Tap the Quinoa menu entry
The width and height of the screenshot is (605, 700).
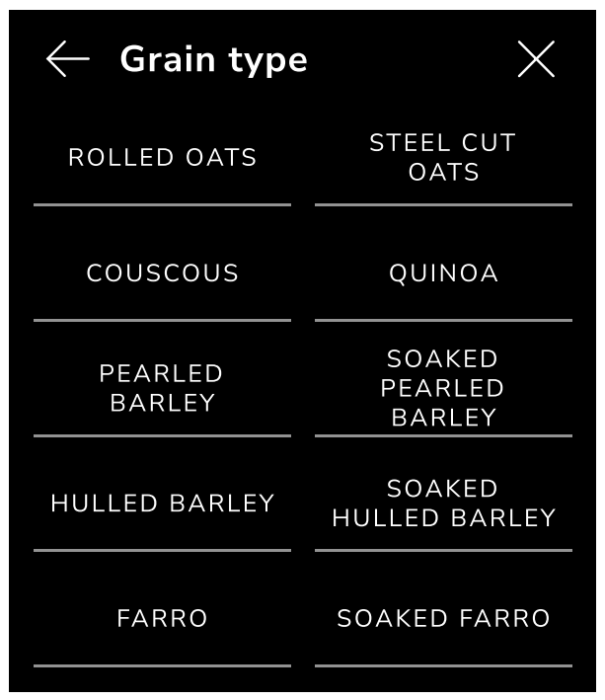[x=443, y=273]
